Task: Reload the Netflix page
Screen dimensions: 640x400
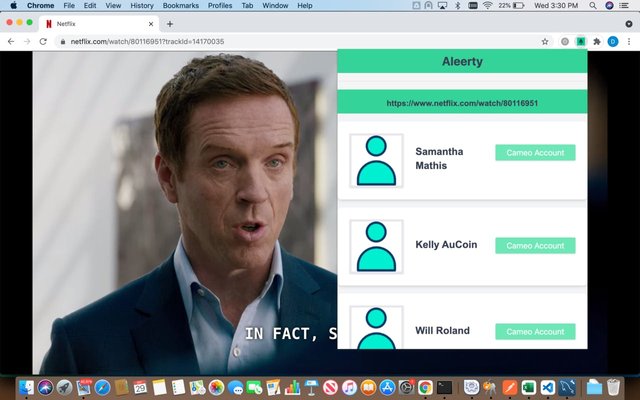Action: point(43,41)
